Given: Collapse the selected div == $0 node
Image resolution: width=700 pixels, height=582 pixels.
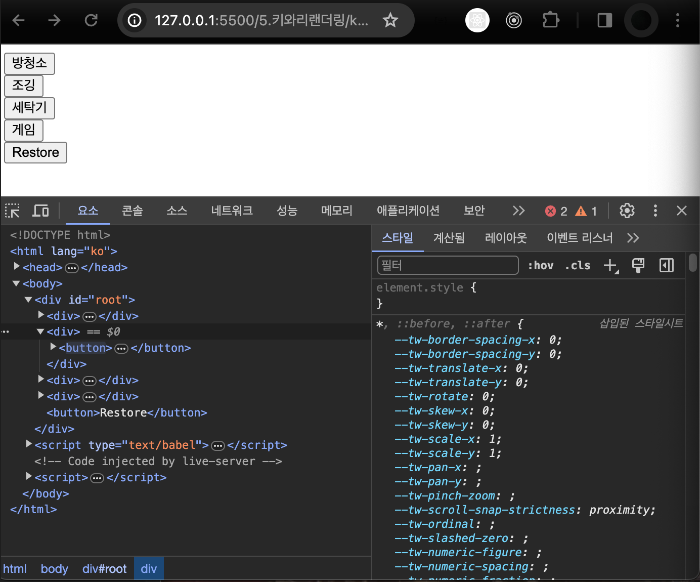Looking at the screenshot, I should pyautogui.click(x=41, y=332).
